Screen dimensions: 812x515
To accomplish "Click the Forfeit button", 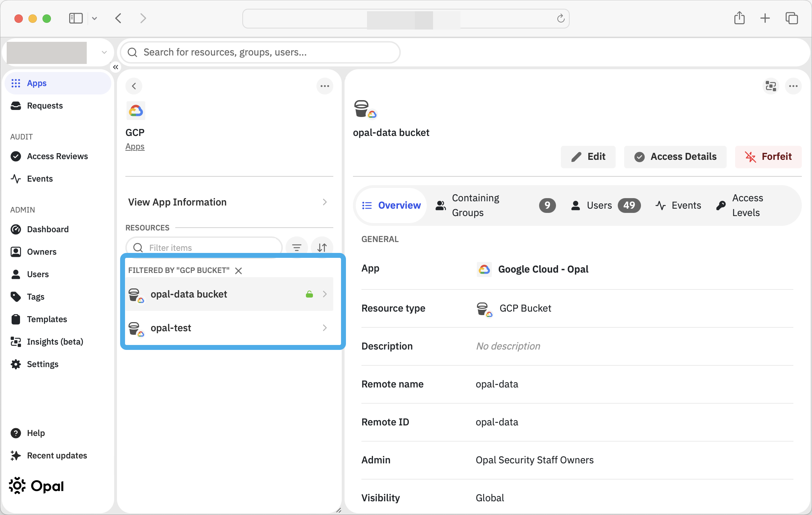I will click(x=768, y=157).
